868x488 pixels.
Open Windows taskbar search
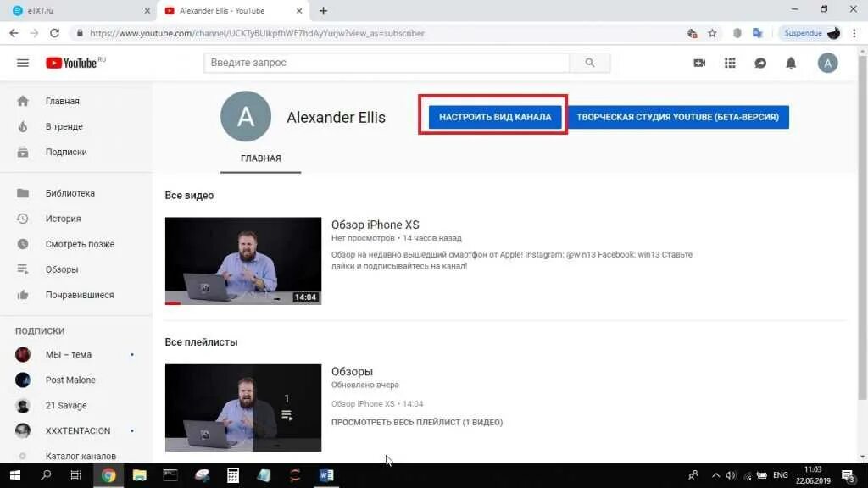pyautogui.click(x=46, y=475)
